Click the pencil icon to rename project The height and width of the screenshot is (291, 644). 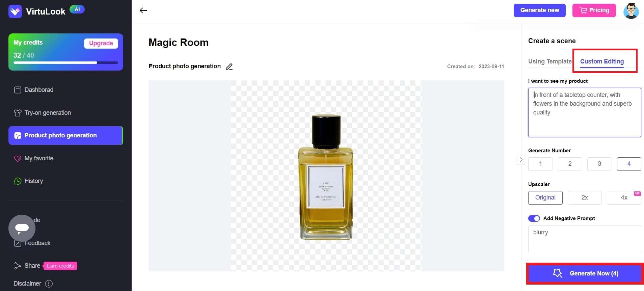click(229, 67)
